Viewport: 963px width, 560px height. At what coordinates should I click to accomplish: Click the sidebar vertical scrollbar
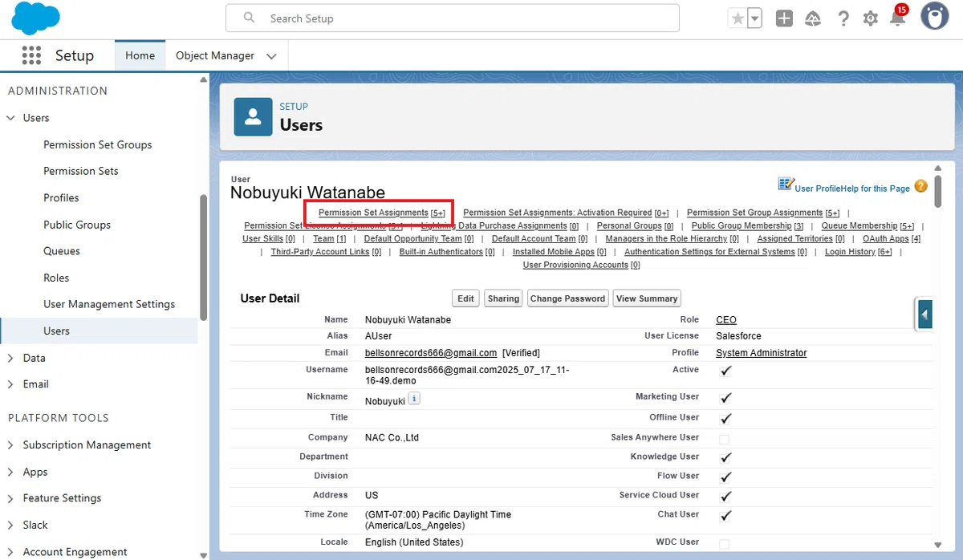pos(203,257)
